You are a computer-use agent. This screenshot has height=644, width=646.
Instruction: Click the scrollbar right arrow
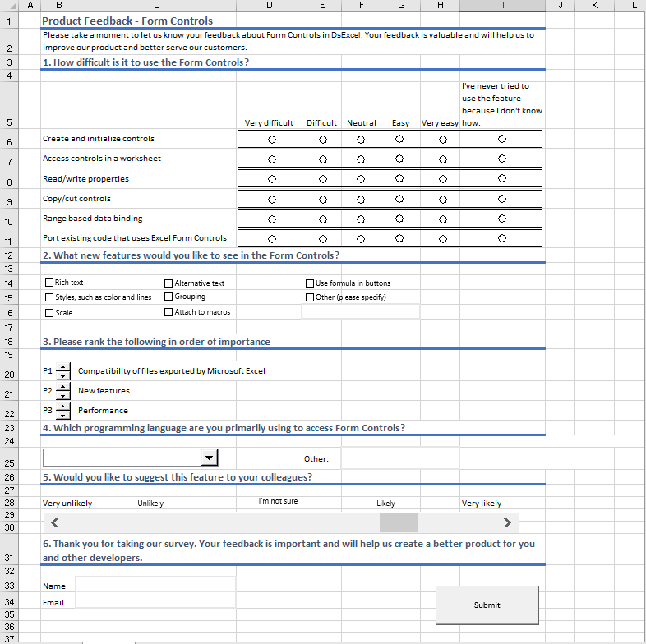pos(507,523)
